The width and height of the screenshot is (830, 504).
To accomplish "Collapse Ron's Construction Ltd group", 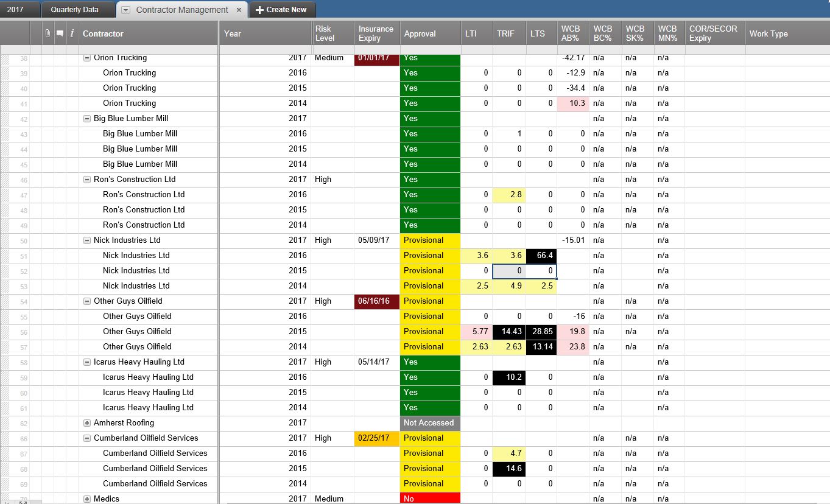I will [87, 180].
